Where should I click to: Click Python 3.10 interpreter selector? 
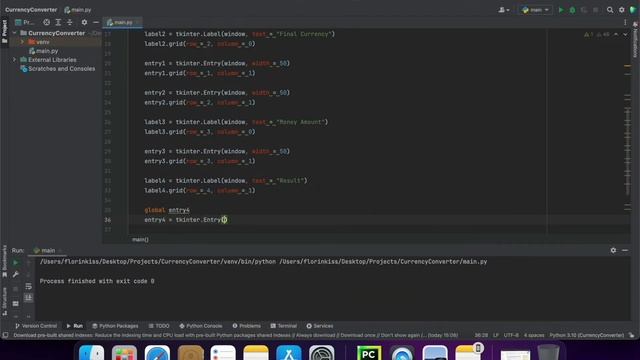pyautogui.click(x=587, y=335)
